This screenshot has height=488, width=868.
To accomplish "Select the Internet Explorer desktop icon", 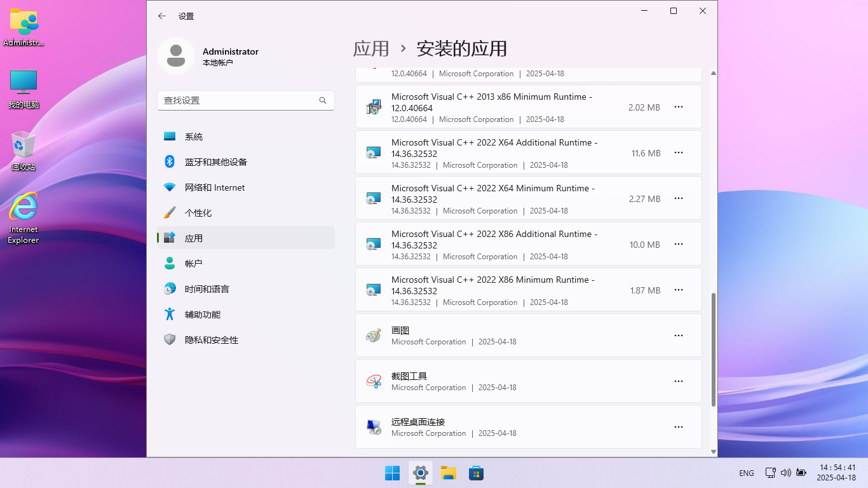I will pos(24,218).
